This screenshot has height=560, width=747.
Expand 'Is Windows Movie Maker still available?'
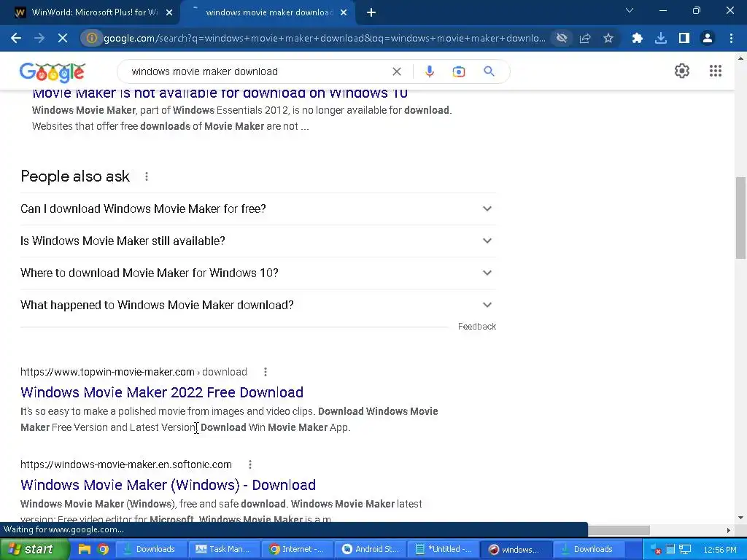[x=258, y=241]
